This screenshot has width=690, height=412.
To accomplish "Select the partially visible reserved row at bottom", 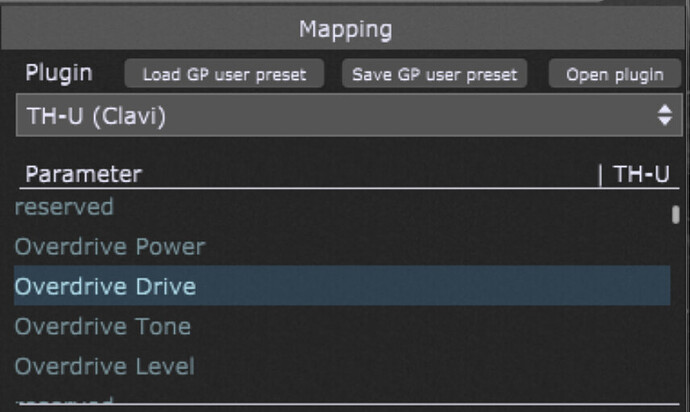I will click(342, 398).
